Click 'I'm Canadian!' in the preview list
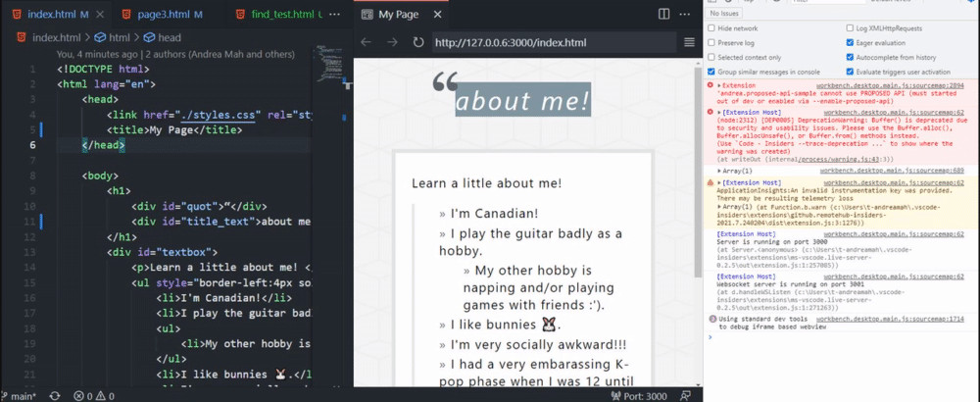The width and height of the screenshot is (980, 402). point(494,213)
